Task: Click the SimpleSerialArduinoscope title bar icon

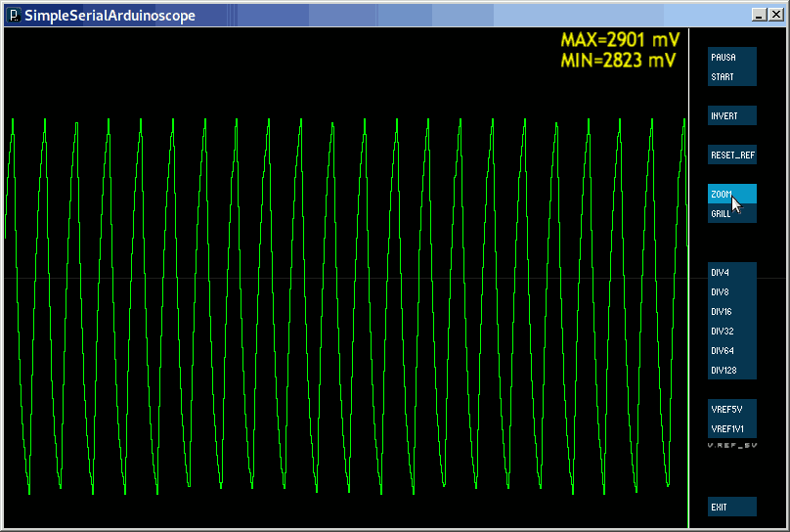Action: point(14,15)
